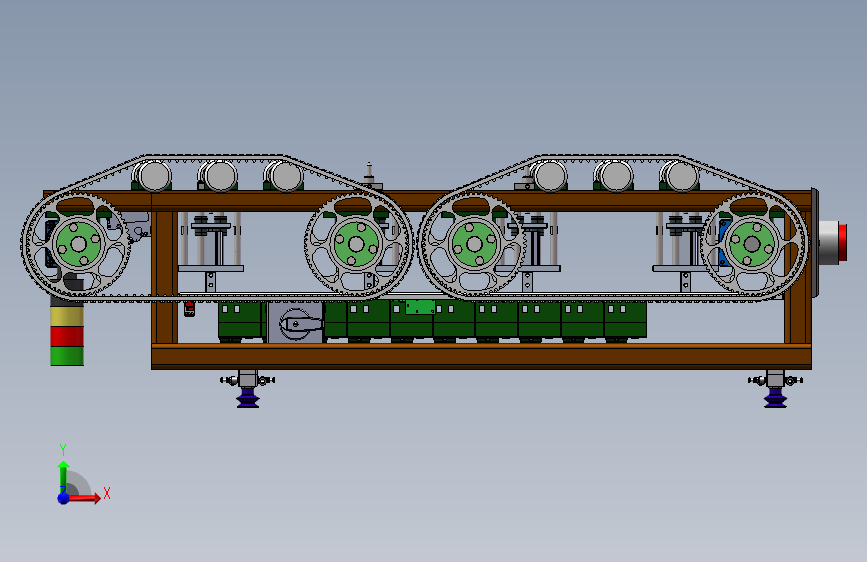This screenshot has height=562, width=867.
Task: Click the "X" label on the triad
Action: [107, 493]
